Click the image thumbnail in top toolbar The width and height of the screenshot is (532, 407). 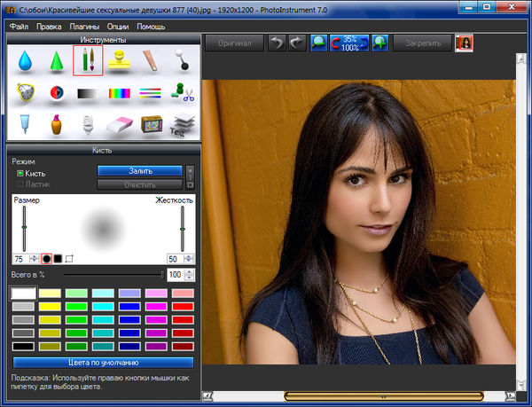click(x=464, y=43)
